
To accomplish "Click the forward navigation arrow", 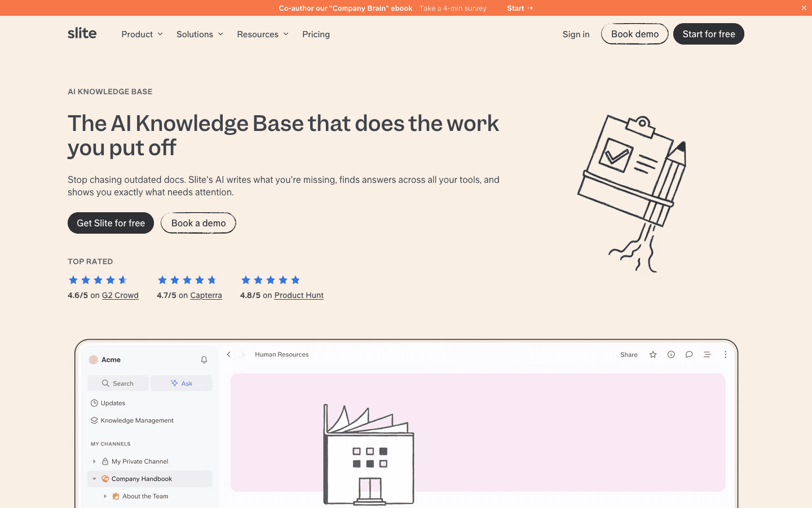I will [243, 354].
